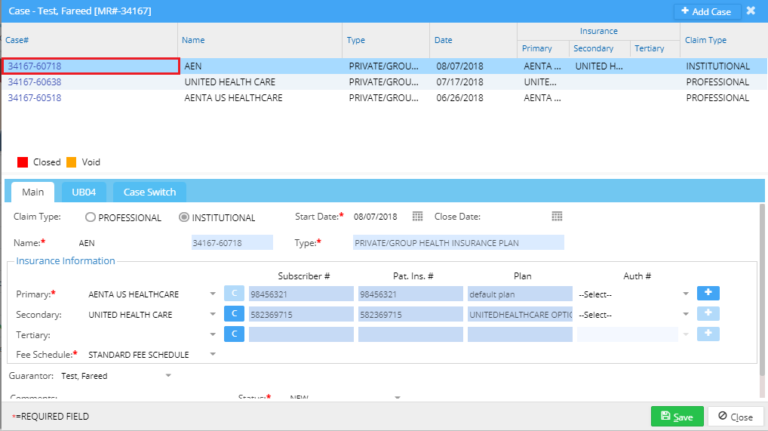
Task: Open the Case Switch tab
Action: click(x=149, y=192)
